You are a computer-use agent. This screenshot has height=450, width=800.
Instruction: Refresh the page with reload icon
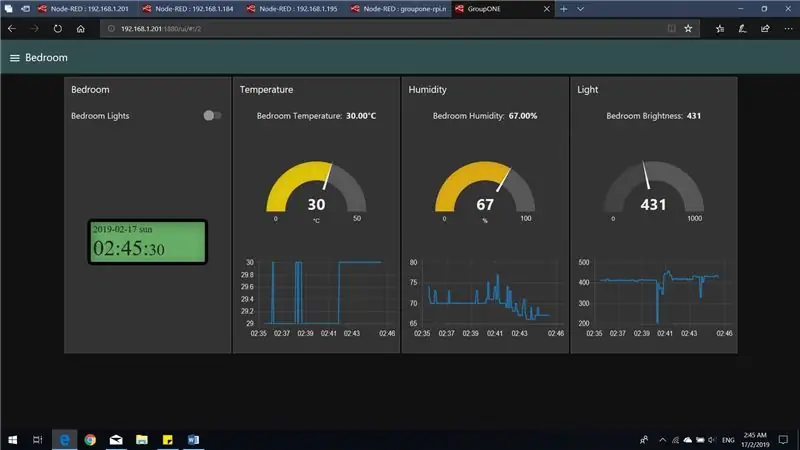pos(58,29)
